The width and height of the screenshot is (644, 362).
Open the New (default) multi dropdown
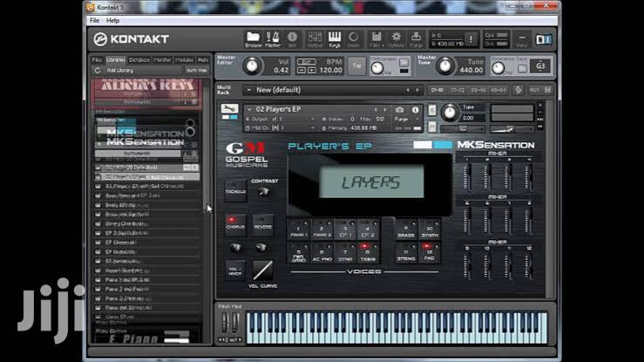(248, 90)
